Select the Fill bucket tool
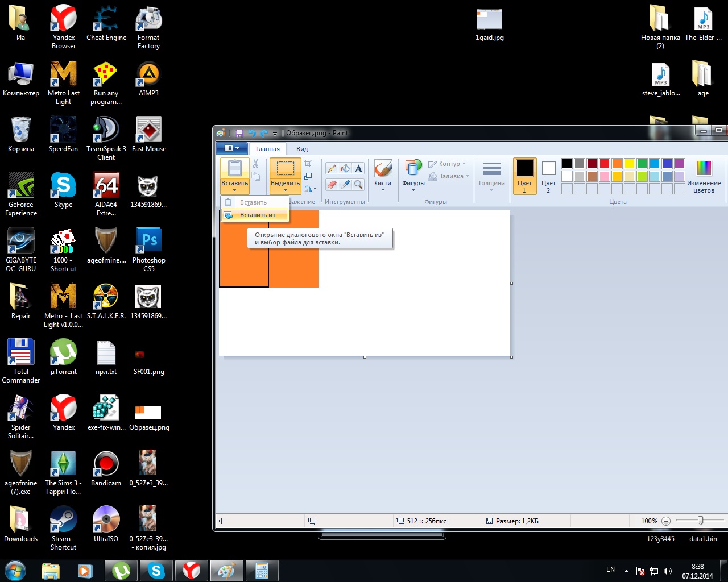Image resolution: width=728 pixels, height=582 pixels. coord(345,168)
